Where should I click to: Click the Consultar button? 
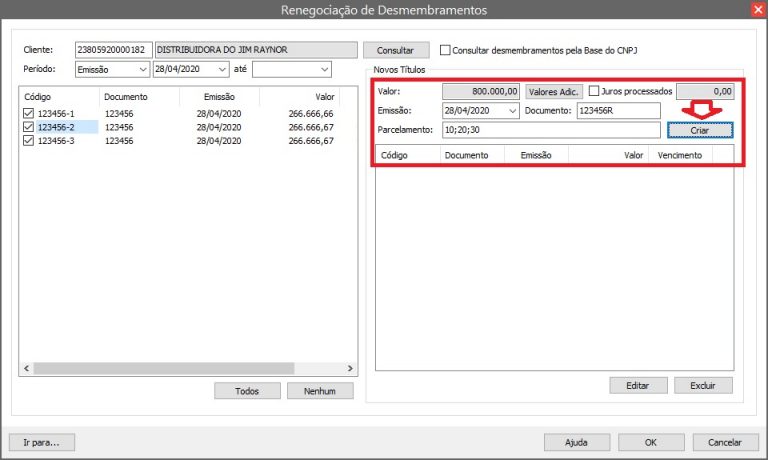pos(396,50)
